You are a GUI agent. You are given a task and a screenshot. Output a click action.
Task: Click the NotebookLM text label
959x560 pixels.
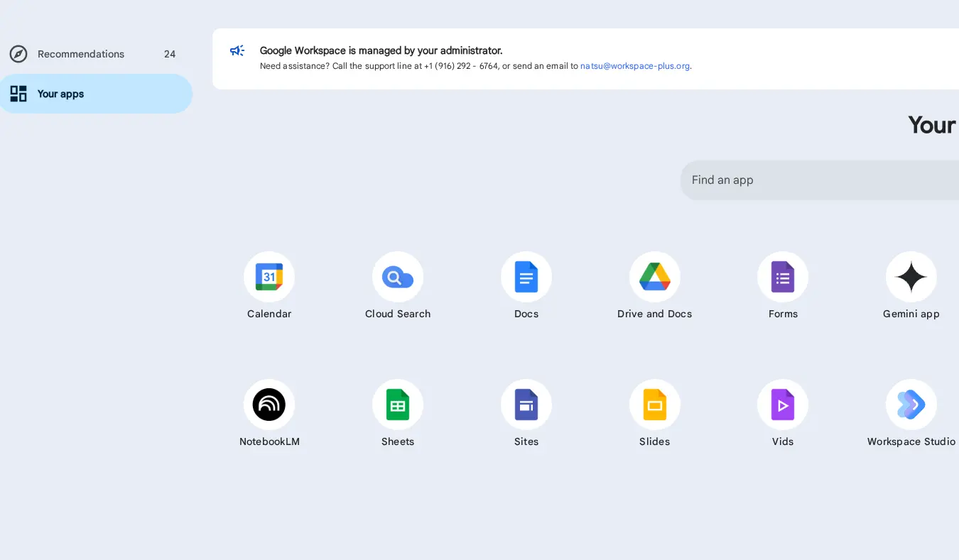pyautogui.click(x=269, y=441)
